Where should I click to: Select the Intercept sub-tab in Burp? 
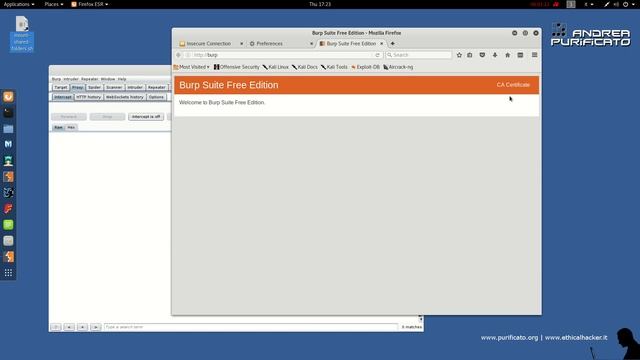click(63, 97)
